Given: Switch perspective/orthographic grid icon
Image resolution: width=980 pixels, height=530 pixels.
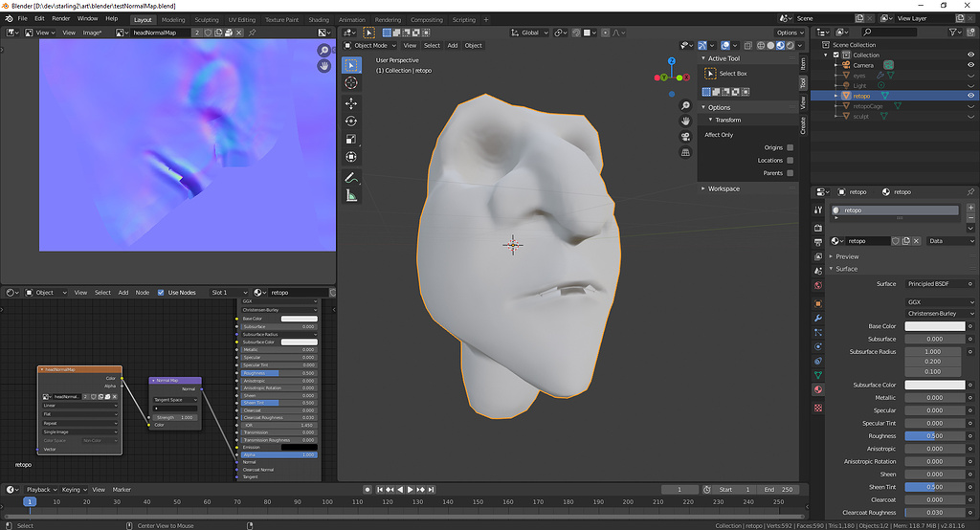Looking at the screenshot, I should pyautogui.click(x=685, y=152).
